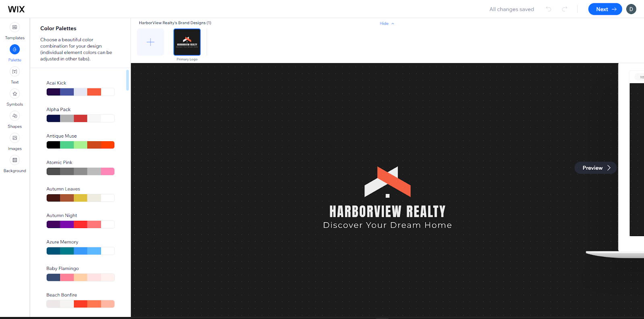Apply the Beach Bonfire color palette
Image resolution: width=644 pixels, height=319 pixels.
pos(80,304)
